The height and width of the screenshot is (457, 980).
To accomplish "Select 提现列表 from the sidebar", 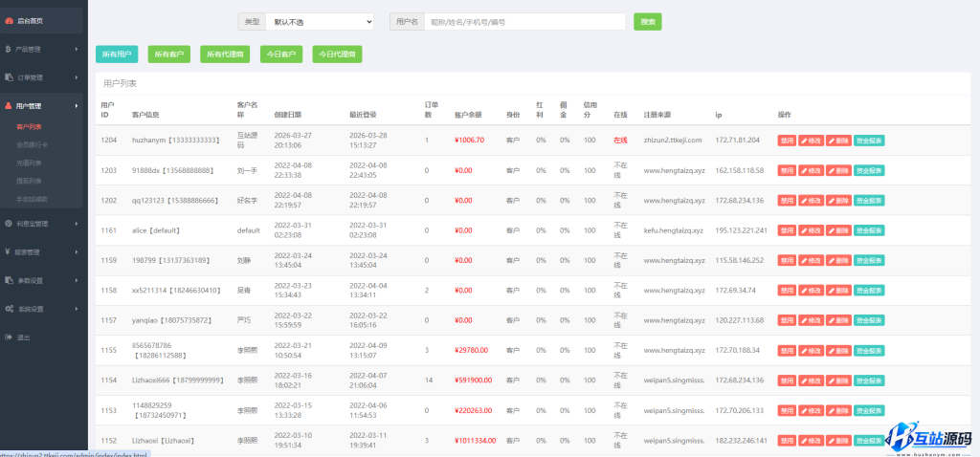I will (30, 180).
